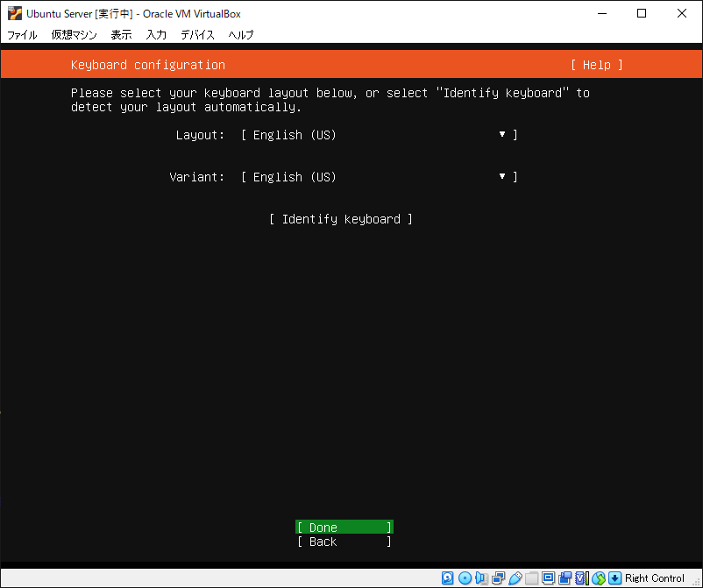This screenshot has height=588, width=703.
Task: Click the hard disk activity status icon
Action: [x=447, y=578]
